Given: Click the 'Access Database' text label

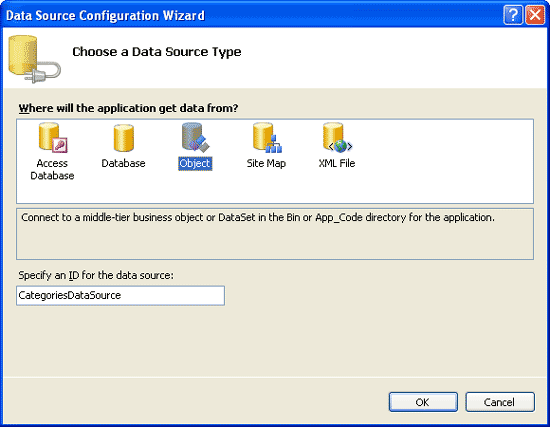Looking at the screenshot, I should [52, 169].
